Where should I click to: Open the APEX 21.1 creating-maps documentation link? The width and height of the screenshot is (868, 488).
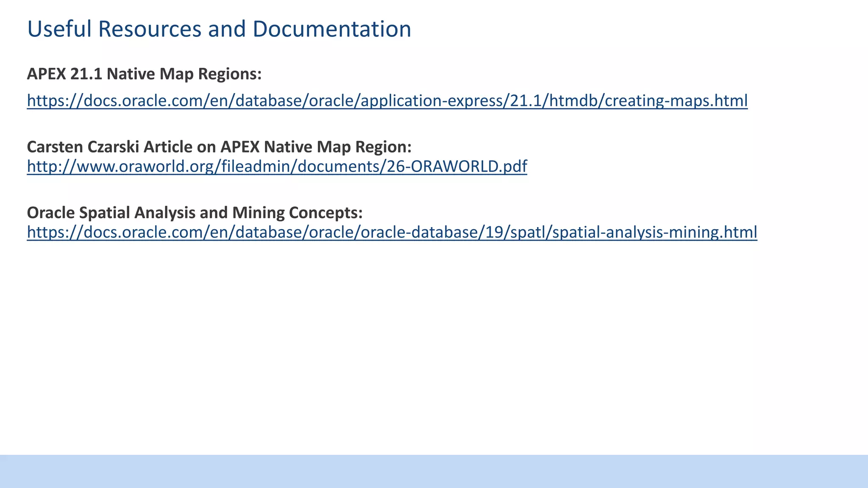tap(387, 101)
